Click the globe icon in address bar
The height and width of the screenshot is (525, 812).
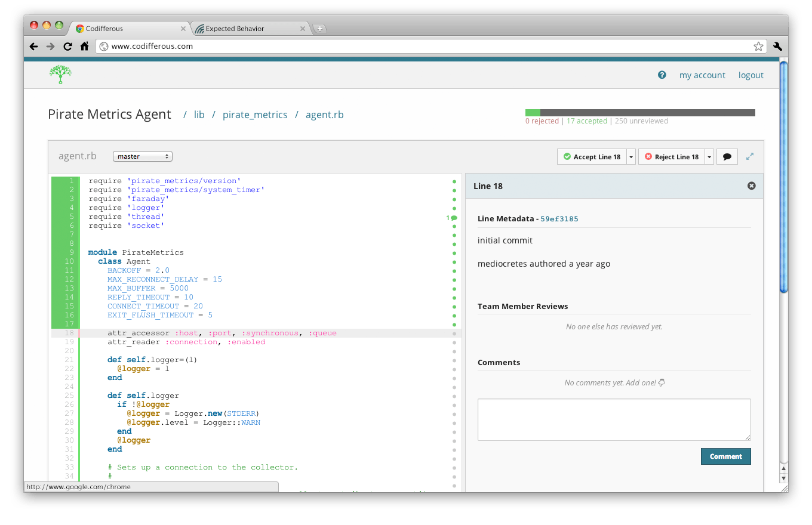point(104,47)
